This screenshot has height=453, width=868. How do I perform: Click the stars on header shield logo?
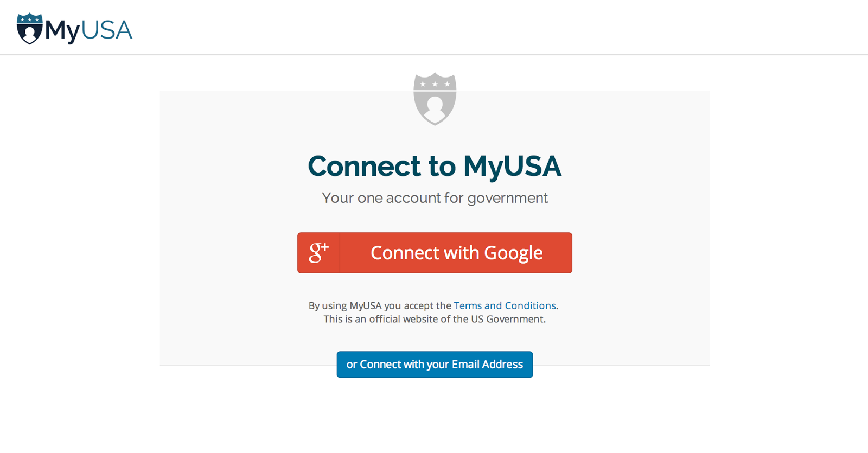click(x=30, y=20)
